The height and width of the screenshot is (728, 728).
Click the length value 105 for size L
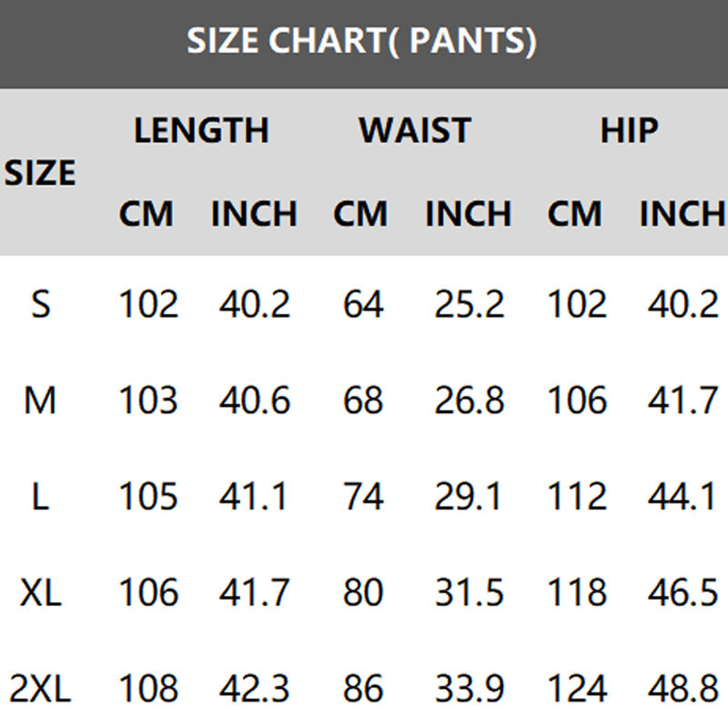point(148,497)
